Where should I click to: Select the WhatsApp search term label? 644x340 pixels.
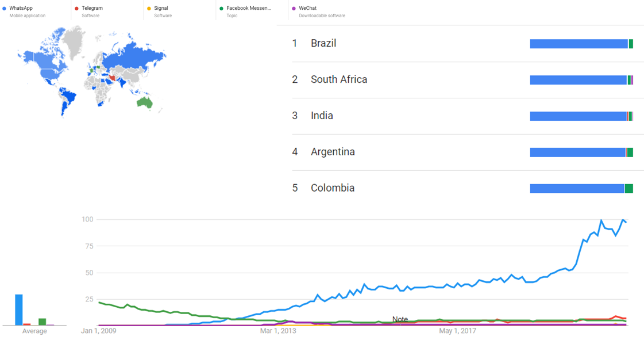tap(21, 9)
